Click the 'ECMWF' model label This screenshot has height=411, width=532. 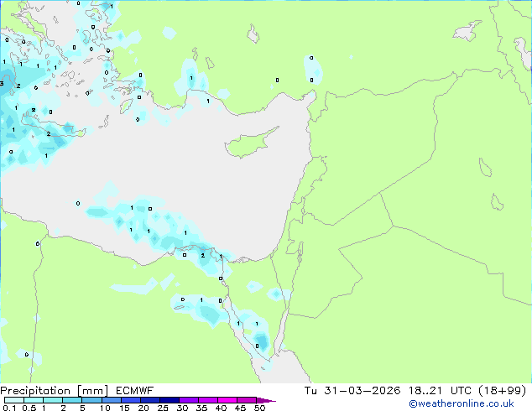coord(135,391)
